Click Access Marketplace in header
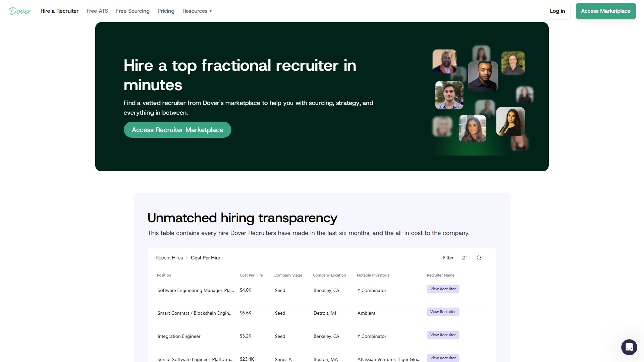The height and width of the screenshot is (362, 644). 605,11
